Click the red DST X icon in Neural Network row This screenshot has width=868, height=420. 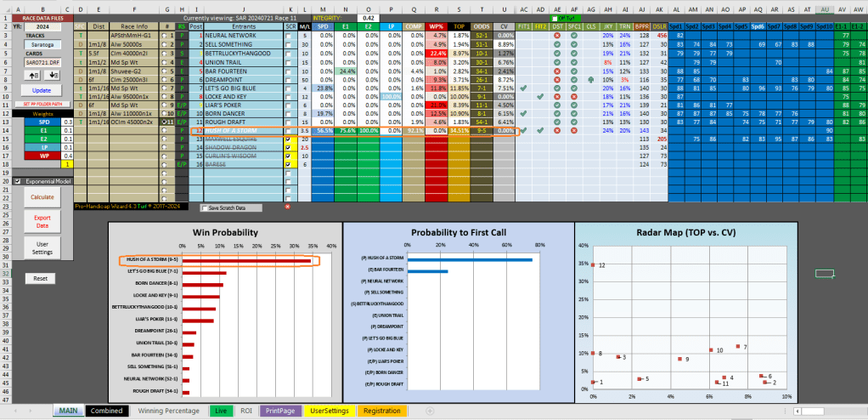(557, 37)
